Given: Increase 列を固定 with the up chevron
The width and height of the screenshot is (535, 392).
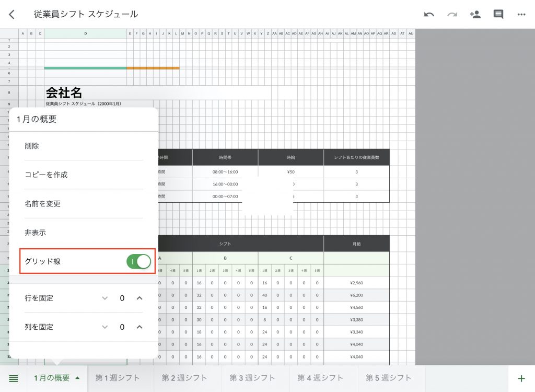Looking at the screenshot, I should click(x=139, y=327).
